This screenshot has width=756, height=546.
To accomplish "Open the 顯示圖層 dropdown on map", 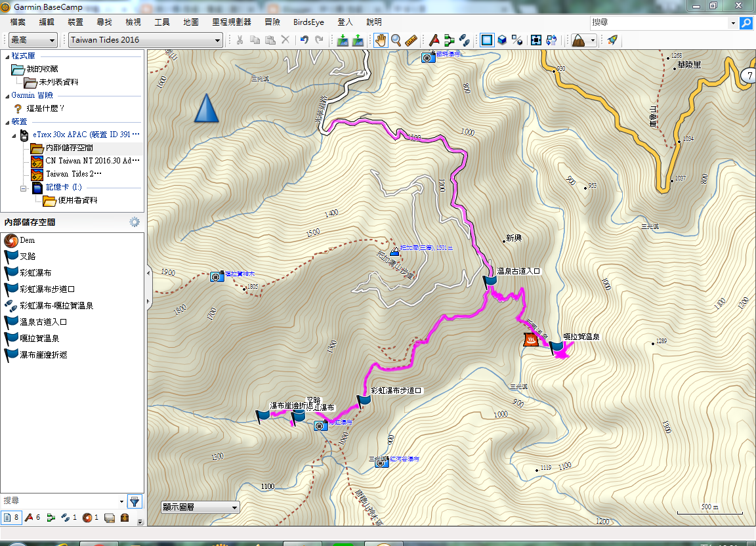I will 200,507.
